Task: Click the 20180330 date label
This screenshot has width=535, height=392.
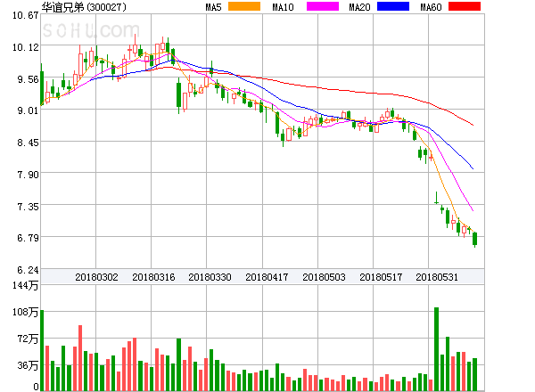Action: pos(210,277)
